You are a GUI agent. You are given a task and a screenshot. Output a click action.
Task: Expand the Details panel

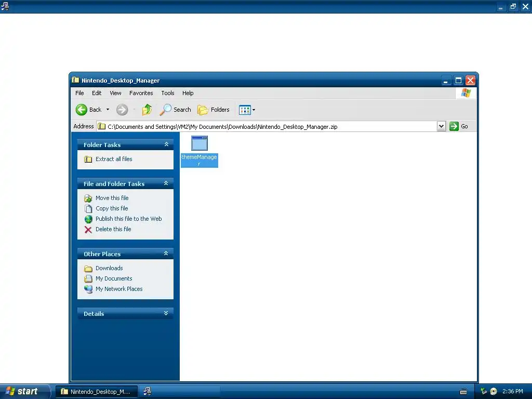(x=166, y=313)
